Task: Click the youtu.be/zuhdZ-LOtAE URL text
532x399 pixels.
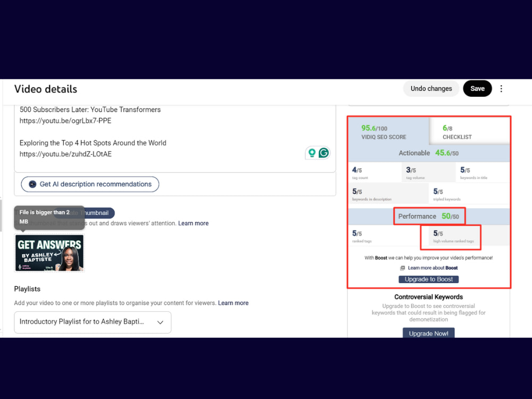Action: coord(65,154)
